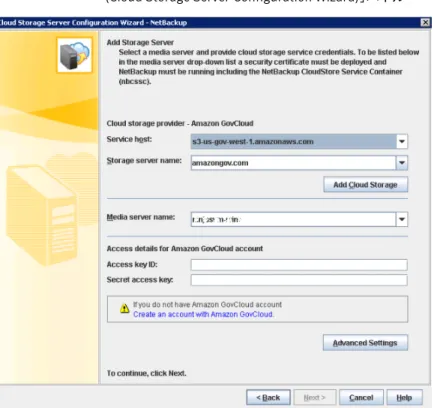Click the Secret access key label
Screen dimensions: 434x408
click(140, 280)
